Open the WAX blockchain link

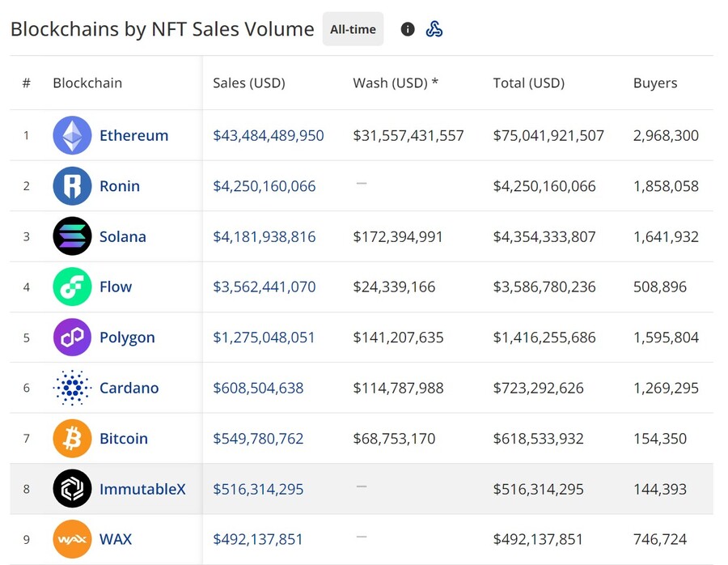pos(116,539)
